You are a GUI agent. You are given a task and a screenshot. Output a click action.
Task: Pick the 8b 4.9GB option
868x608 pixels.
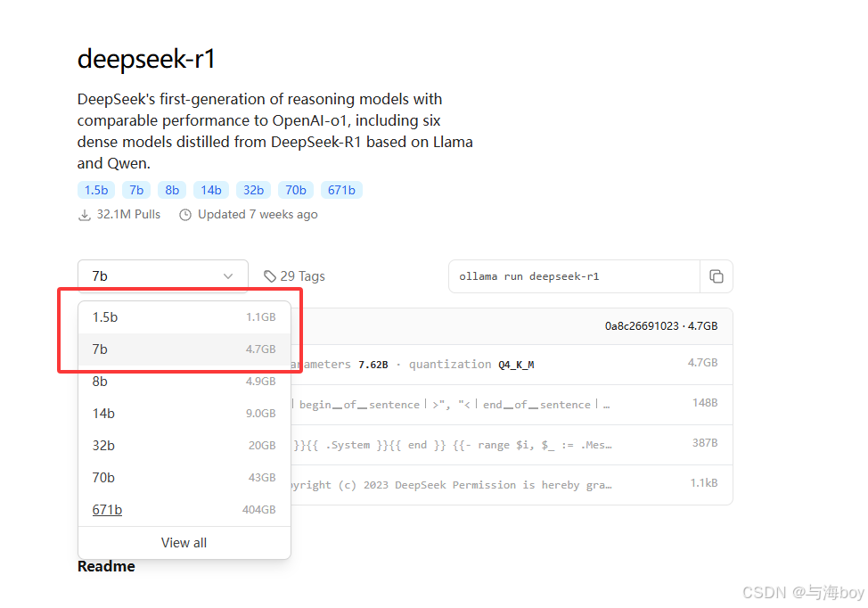tap(184, 382)
